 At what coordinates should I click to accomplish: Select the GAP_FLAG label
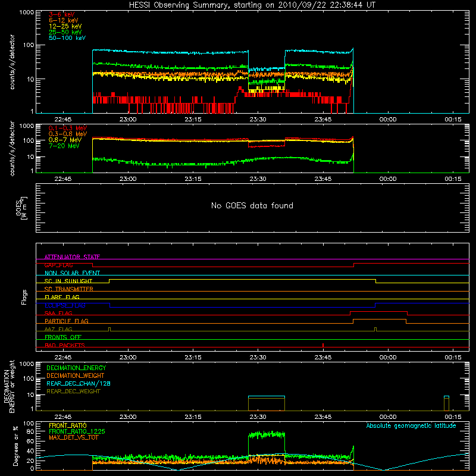(58, 265)
